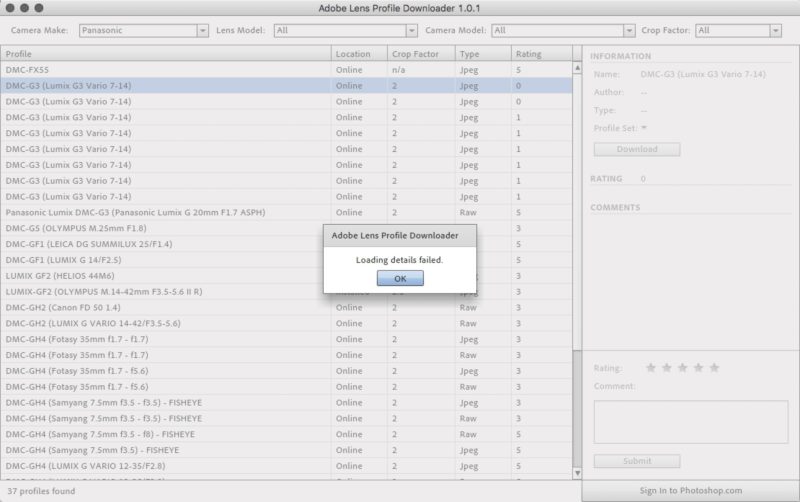Screen dimensions: 800x502
Task: Select DMC-GH2 (LUMIX G VARIO 14-42/F3.5-5.6) row
Action: [x=286, y=323]
